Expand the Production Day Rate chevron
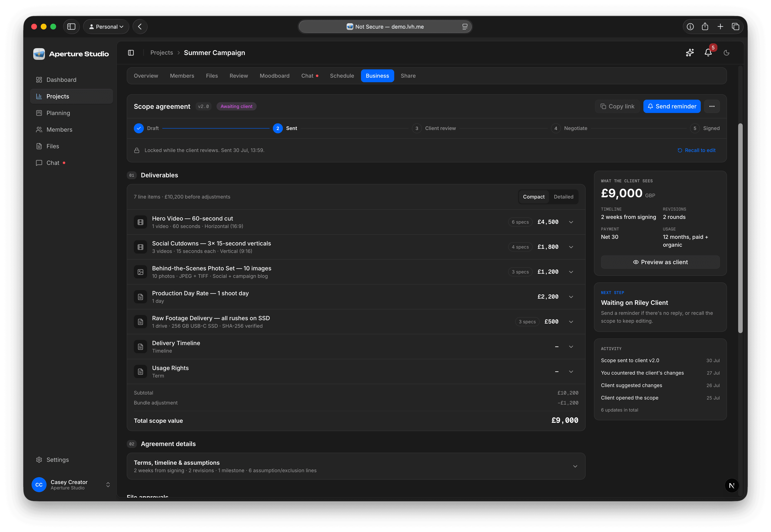 [571, 297]
